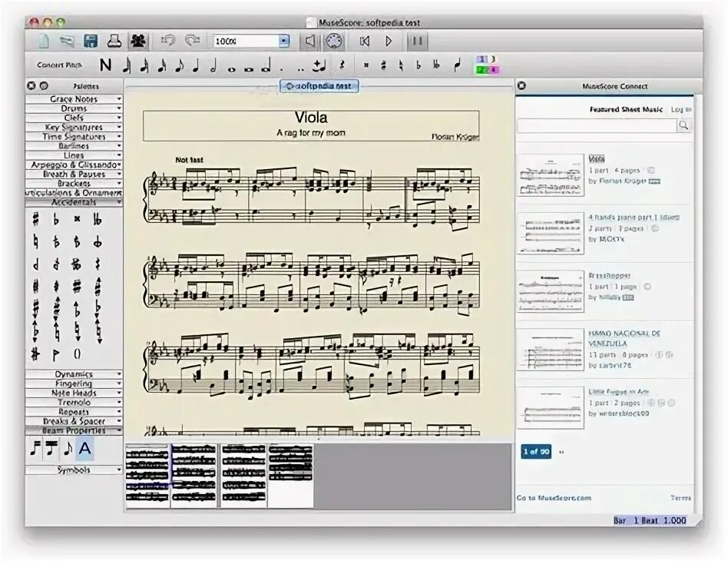The width and height of the screenshot is (728, 561).
Task: Pick the parentheses symbol in Accidentals palette
Action: [x=77, y=354]
